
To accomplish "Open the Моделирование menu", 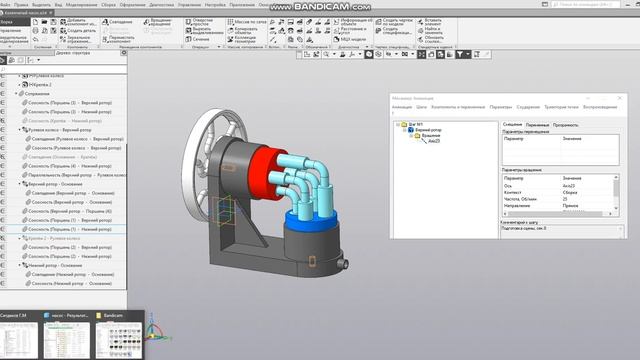I will pyautogui.click(x=81, y=5).
